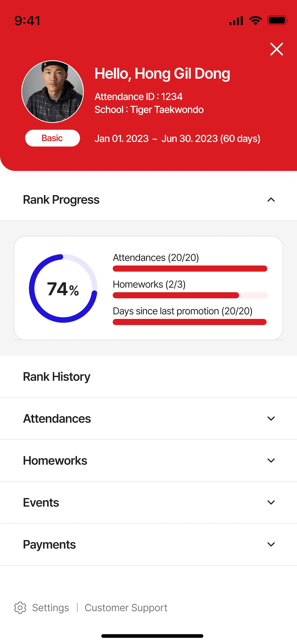
Task: Tap the Hong Gil Dong profile photo
Action: (52, 91)
